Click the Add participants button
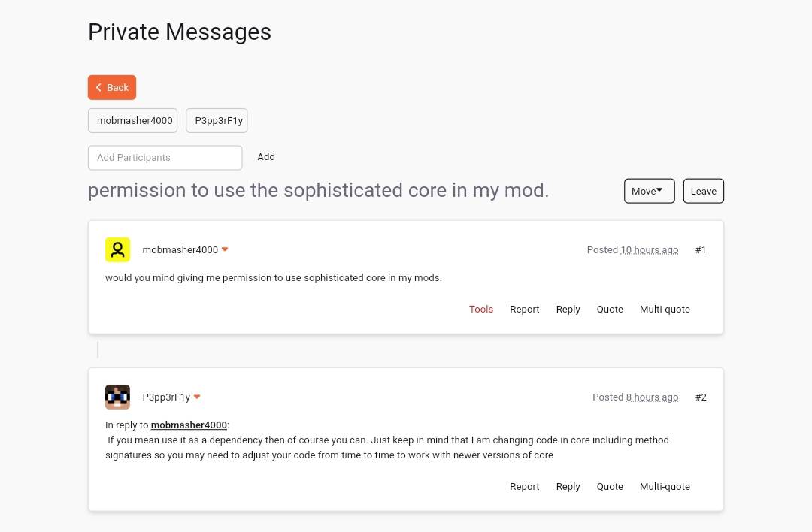 266,157
